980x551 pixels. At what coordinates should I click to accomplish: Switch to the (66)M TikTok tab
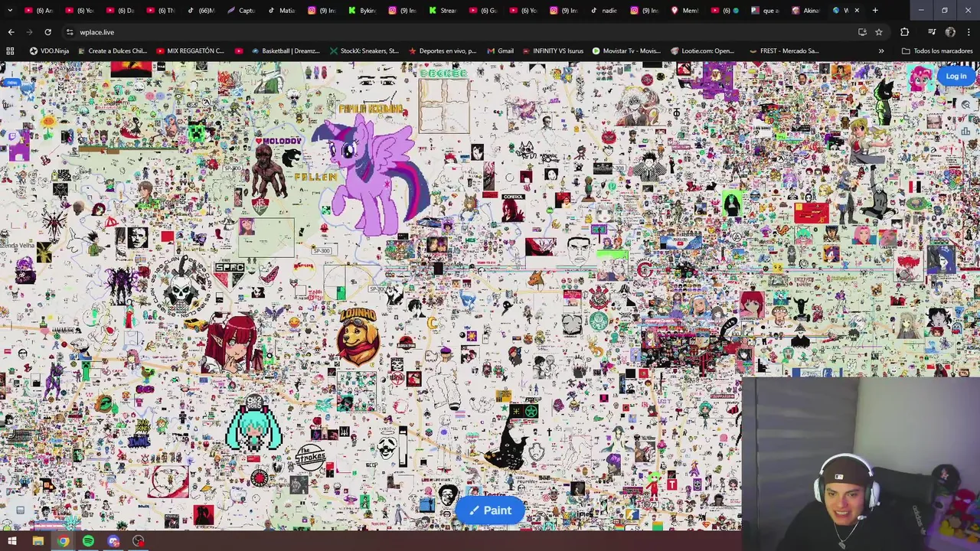click(x=201, y=10)
